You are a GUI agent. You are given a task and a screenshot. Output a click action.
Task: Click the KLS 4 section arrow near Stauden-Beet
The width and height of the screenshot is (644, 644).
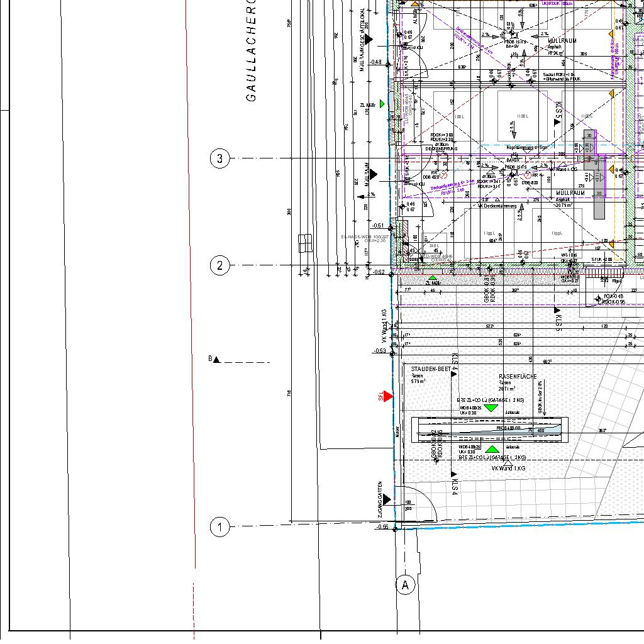click(x=454, y=374)
